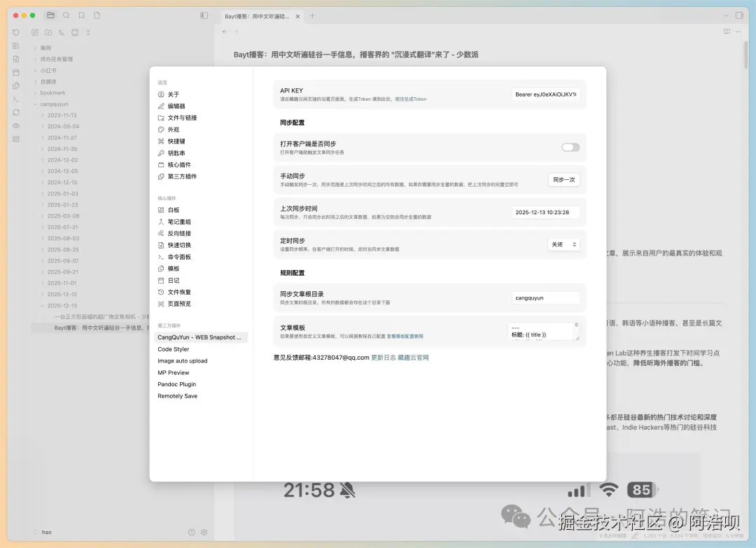756x548 pixels.
Task: Navigate back with the left arrow
Action: [225, 31]
